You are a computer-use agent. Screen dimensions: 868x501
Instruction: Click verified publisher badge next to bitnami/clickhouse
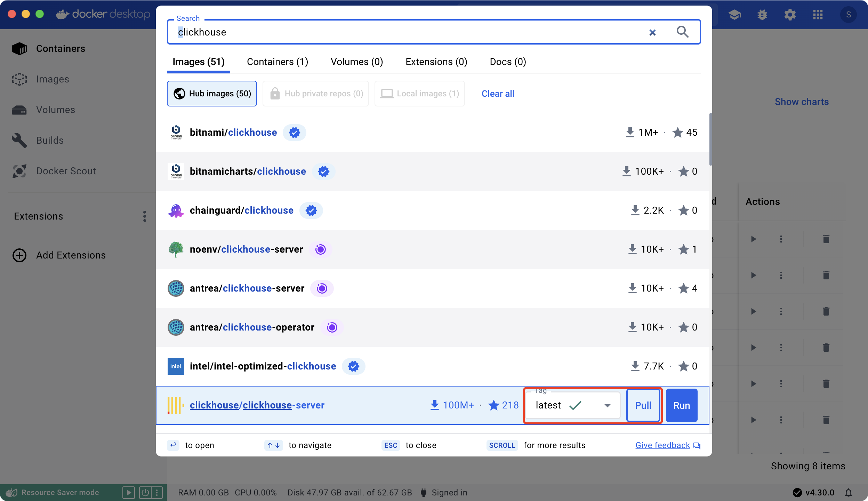295,133
